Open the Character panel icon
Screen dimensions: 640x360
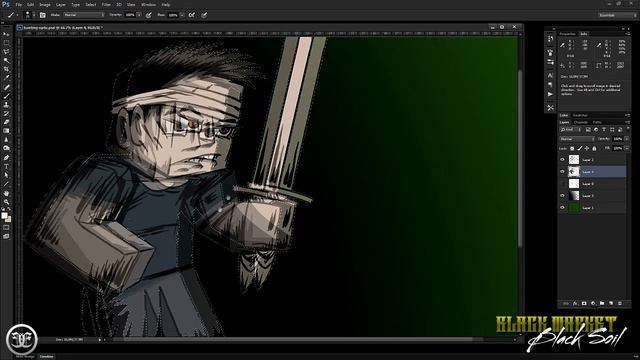point(550,76)
